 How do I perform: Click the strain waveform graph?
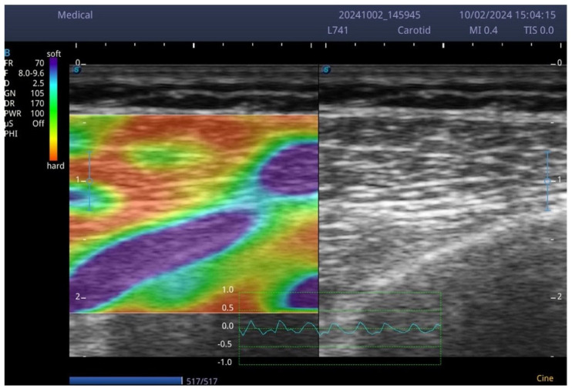(340, 328)
